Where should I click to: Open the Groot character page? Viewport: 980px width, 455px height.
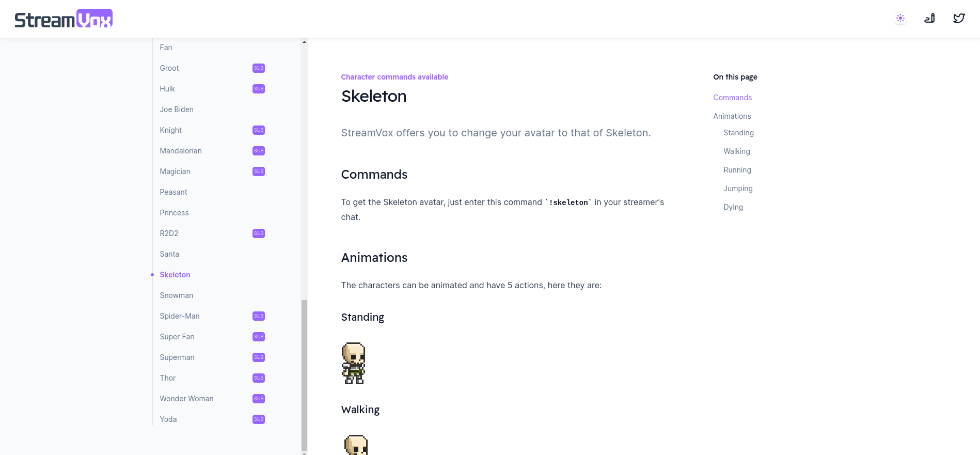pyautogui.click(x=169, y=68)
